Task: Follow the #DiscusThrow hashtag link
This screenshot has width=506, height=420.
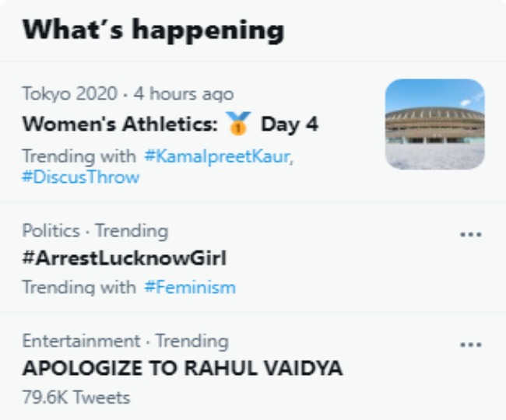Action: pos(81,177)
